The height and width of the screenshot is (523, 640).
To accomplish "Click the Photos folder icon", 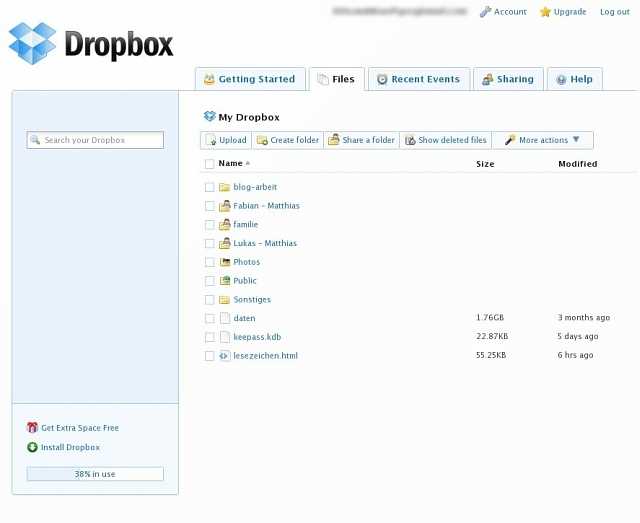I will coord(225,262).
